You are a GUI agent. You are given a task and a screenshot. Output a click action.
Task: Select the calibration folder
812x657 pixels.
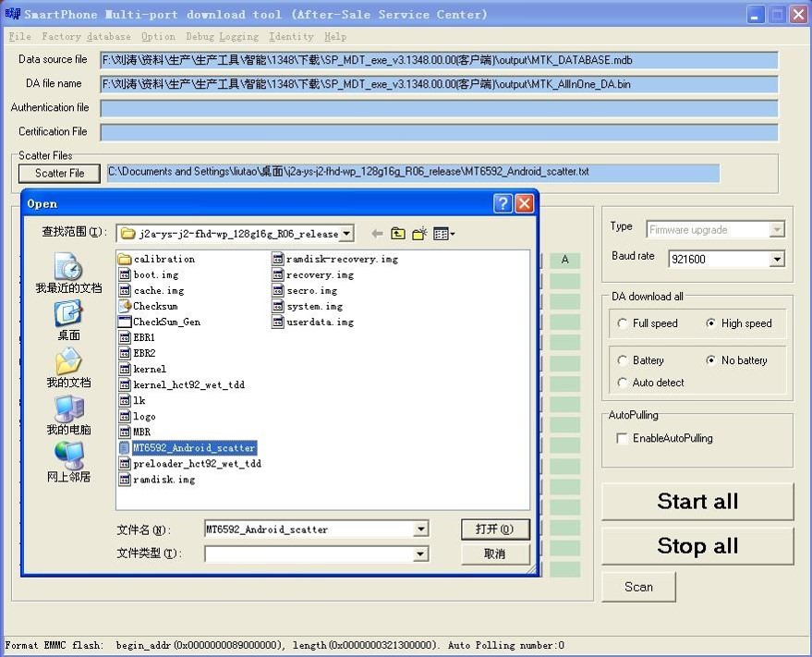[x=157, y=259]
